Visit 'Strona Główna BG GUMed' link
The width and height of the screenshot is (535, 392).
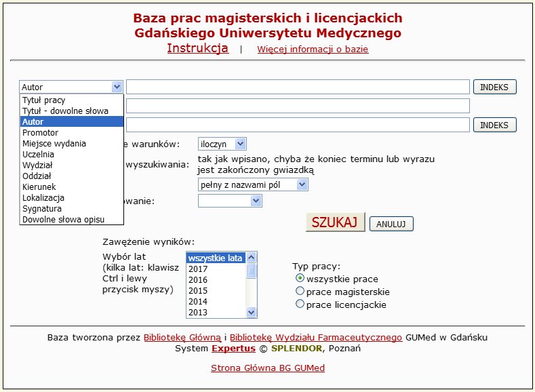[267, 368]
